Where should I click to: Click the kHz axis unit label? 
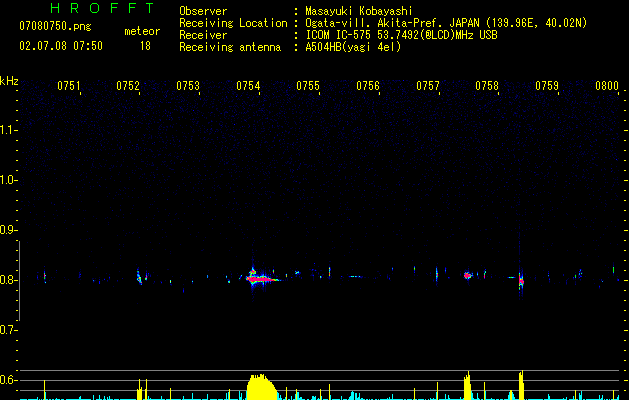coord(9,81)
